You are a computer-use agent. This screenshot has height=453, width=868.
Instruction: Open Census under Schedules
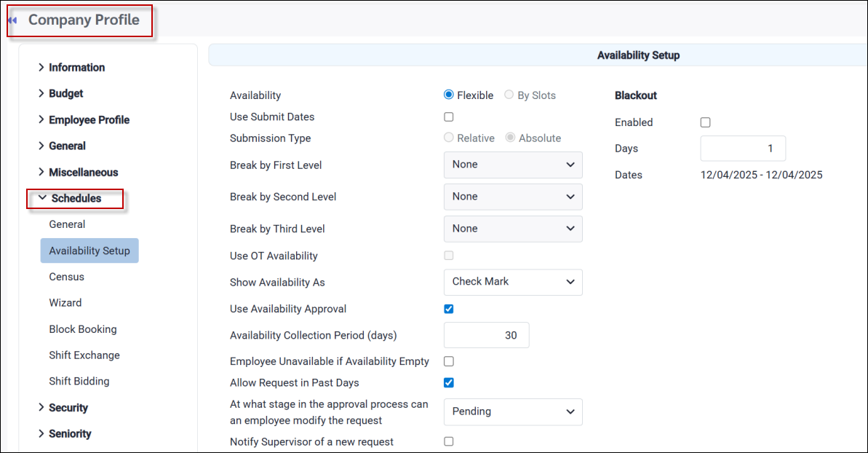66,277
